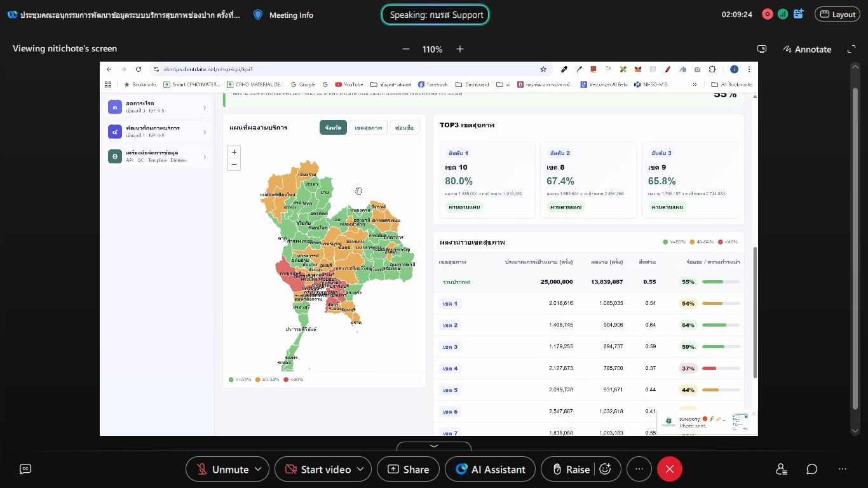The height and width of the screenshot is (488, 868).
Task: Open the AI Assistant
Action: coord(491,469)
